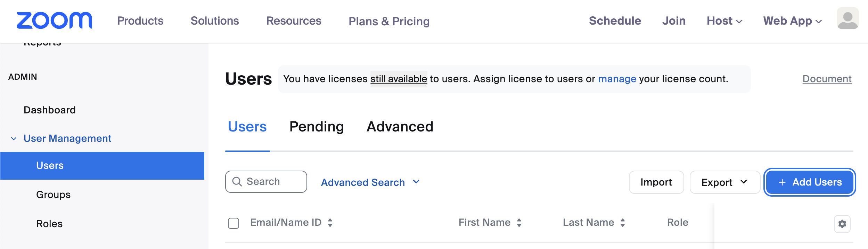This screenshot has width=868, height=249.
Task: Click the Zoom logo
Action: pyautogui.click(x=54, y=20)
